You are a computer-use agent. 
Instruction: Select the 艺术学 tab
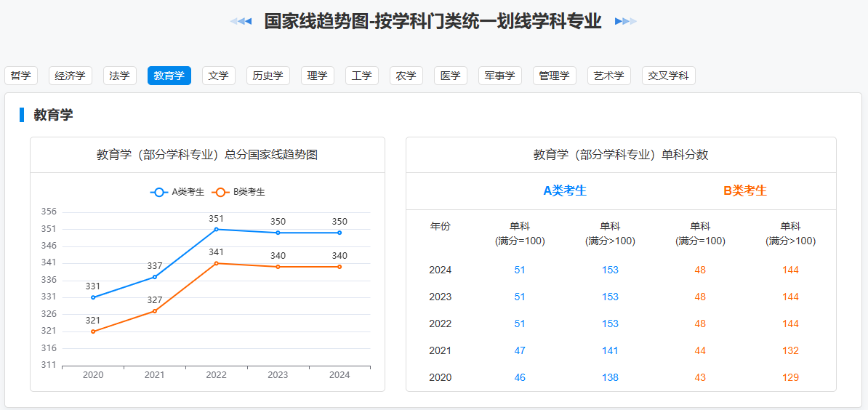[608, 76]
